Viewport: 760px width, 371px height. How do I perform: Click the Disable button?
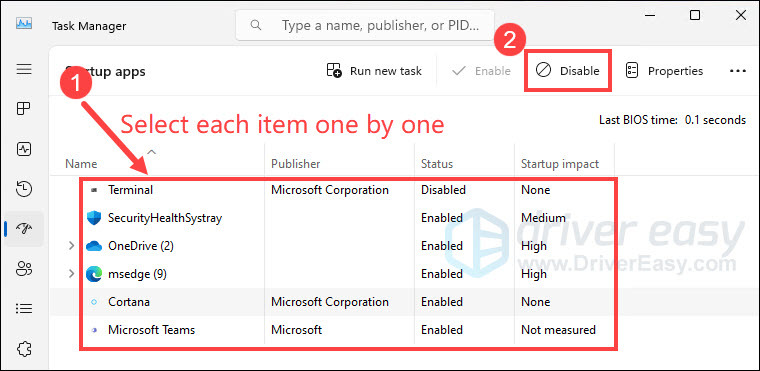tap(568, 71)
